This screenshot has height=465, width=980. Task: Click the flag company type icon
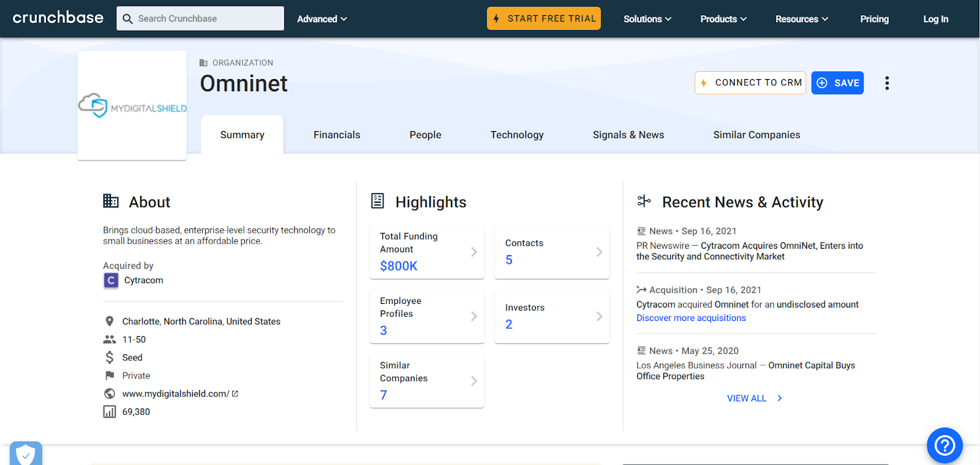pyautogui.click(x=110, y=376)
